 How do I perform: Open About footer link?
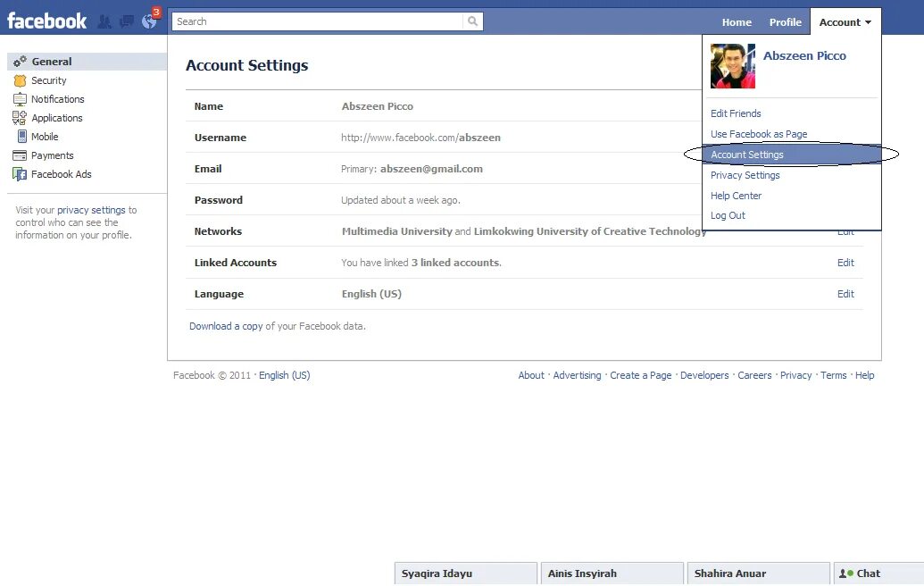click(531, 375)
